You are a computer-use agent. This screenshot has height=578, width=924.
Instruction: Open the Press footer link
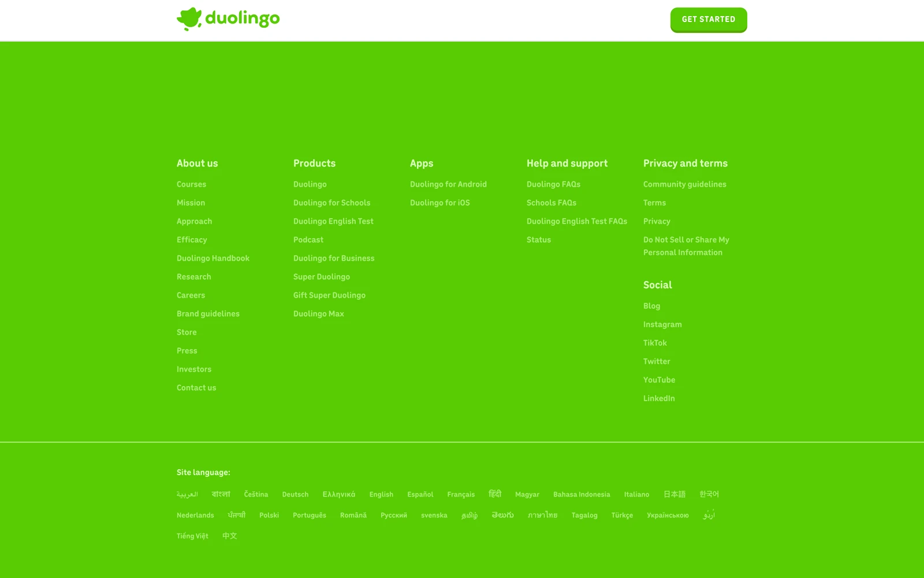point(187,351)
